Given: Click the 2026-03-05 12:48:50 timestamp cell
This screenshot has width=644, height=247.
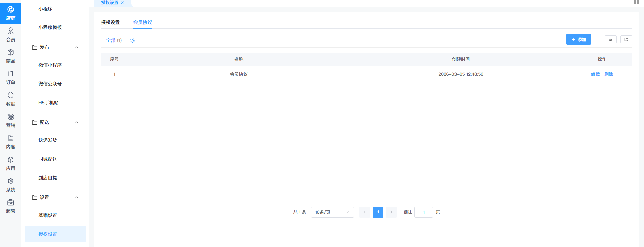Looking at the screenshot, I should pos(461,74).
